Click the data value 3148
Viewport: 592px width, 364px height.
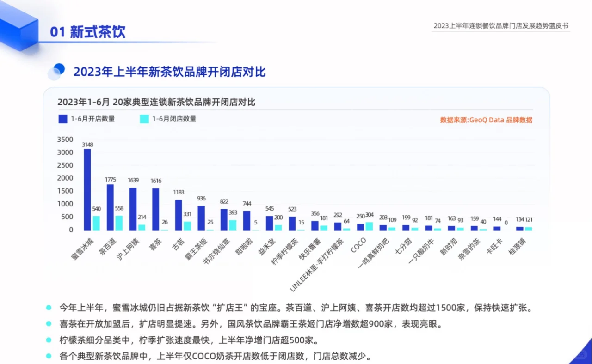[x=87, y=145]
